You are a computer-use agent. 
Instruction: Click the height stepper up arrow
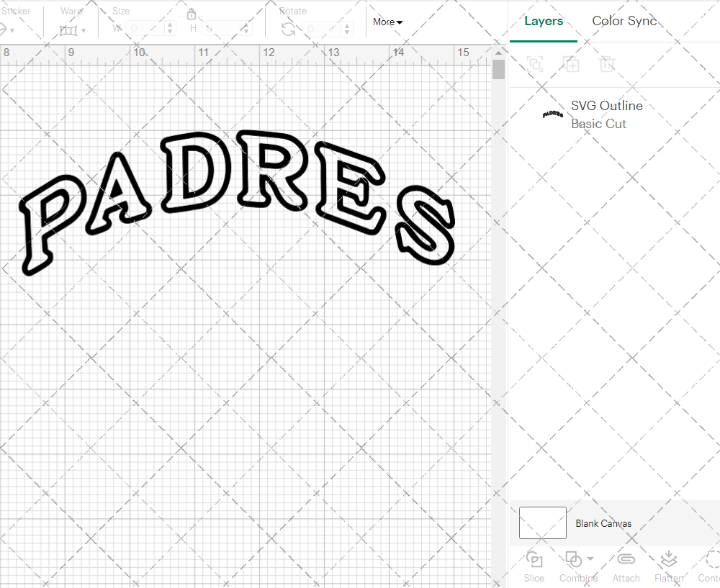tap(246, 25)
